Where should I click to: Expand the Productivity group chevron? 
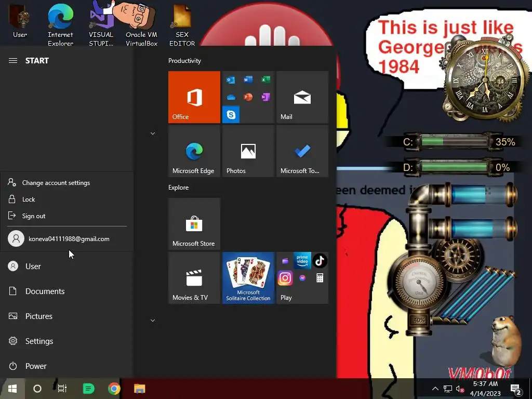point(153,134)
